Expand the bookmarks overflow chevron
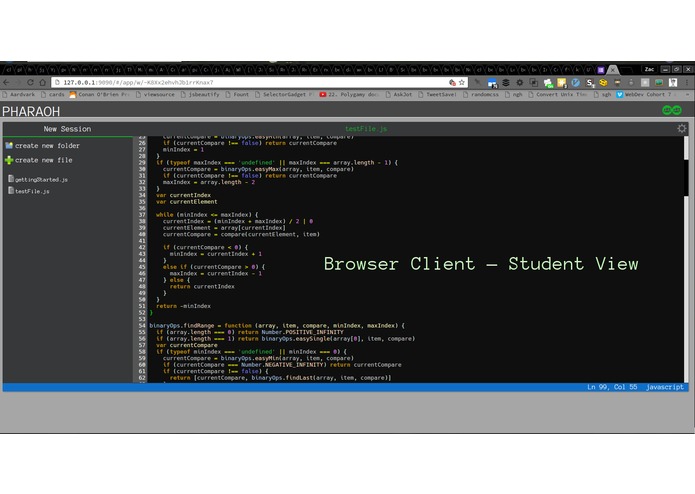The image size is (695, 494). pos(688,94)
